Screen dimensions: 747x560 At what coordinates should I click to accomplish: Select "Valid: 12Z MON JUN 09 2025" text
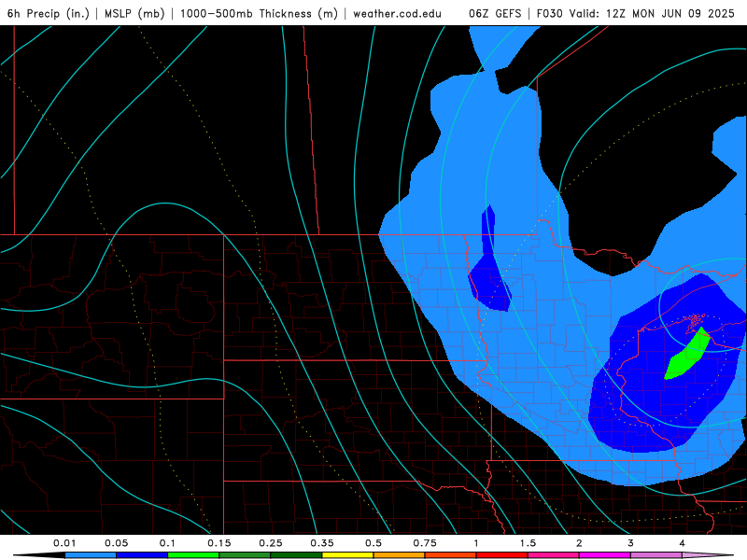652,13
